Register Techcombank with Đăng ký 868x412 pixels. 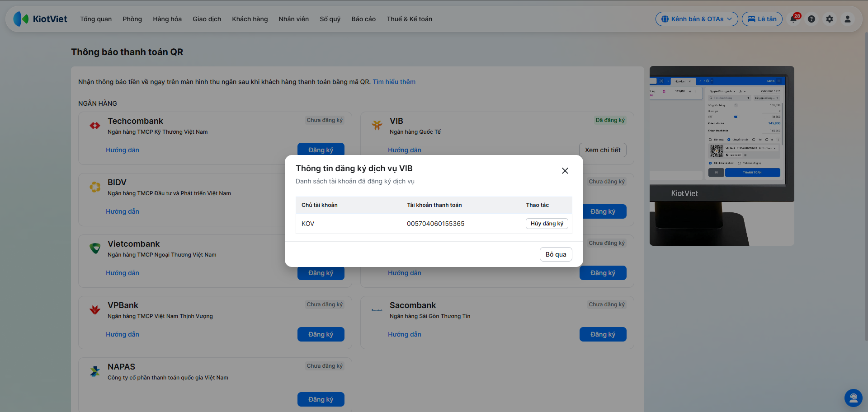coord(321,150)
